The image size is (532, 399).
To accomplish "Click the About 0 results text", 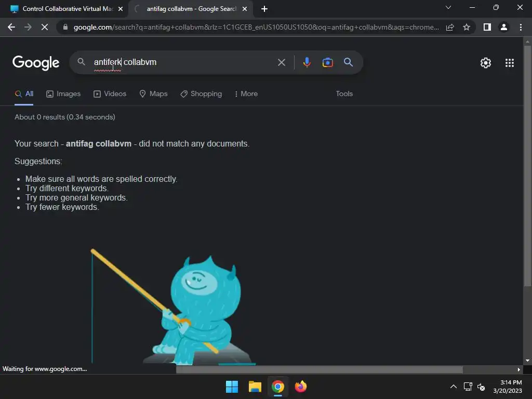I will pyautogui.click(x=65, y=117).
